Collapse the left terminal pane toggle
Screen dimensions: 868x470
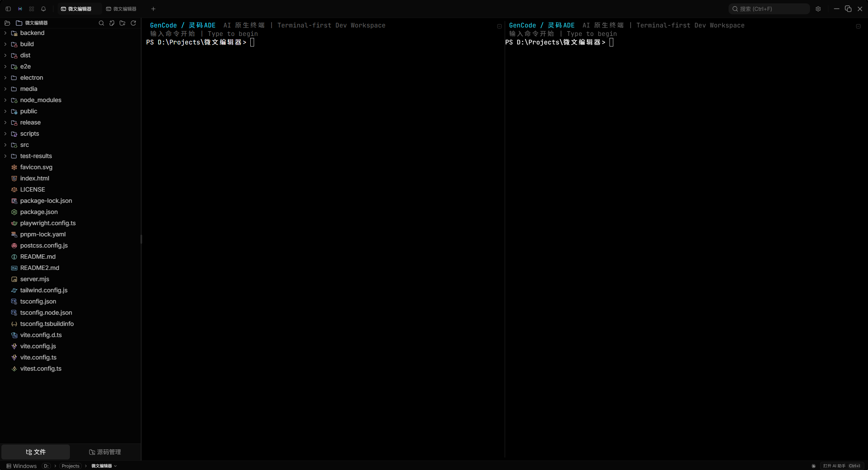click(x=499, y=26)
